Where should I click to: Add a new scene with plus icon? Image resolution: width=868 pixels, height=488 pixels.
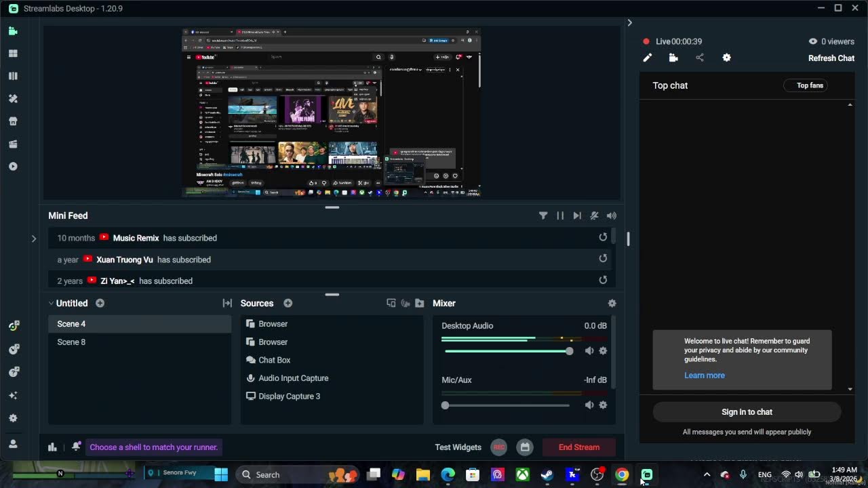(100, 303)
